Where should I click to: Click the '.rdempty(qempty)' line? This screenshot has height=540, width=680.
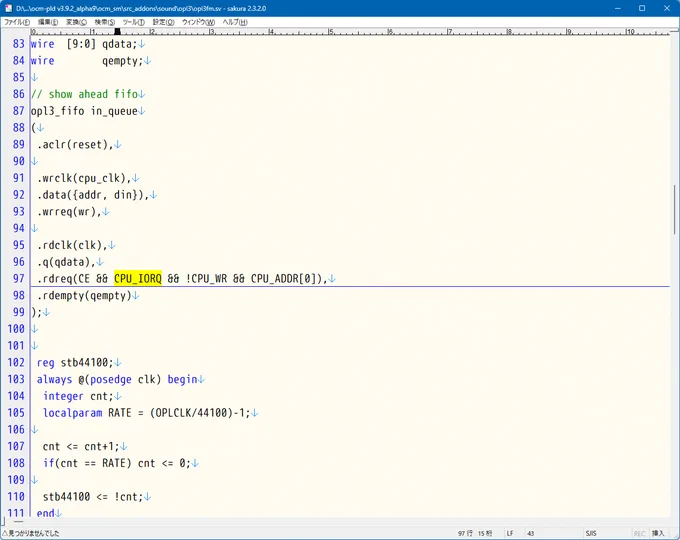(x=84, y=295)
